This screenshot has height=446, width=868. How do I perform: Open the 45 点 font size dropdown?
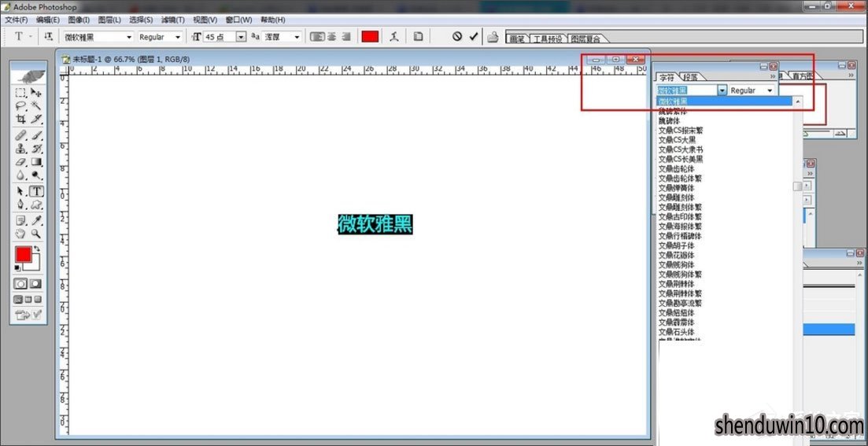(241, 37)
